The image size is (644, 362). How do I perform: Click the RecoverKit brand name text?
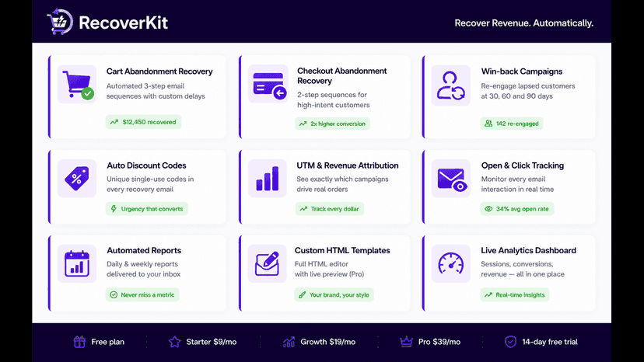[123, 23]
